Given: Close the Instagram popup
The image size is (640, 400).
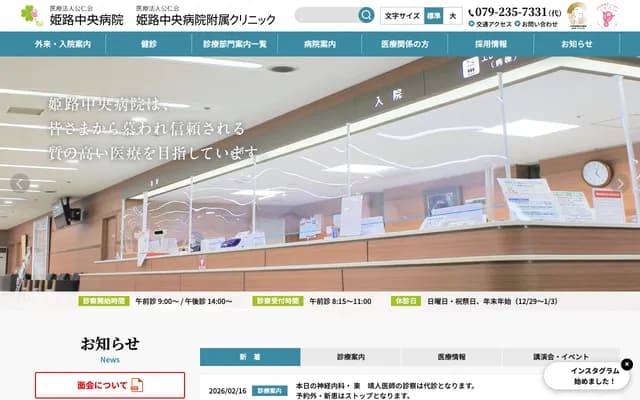Looking at the screenshot, I should click(627, 364).
